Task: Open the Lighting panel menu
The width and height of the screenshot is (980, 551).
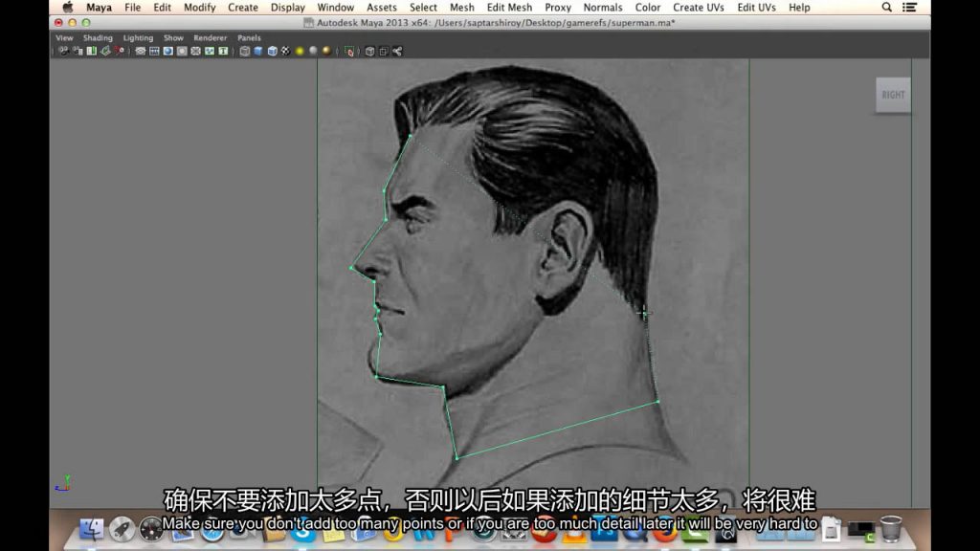Action: (x=138, y=37)
